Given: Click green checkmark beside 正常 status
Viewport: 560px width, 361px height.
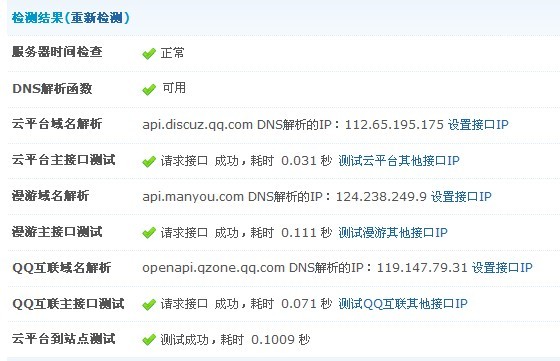Looking at the screenshot, I should click(149, 54).
